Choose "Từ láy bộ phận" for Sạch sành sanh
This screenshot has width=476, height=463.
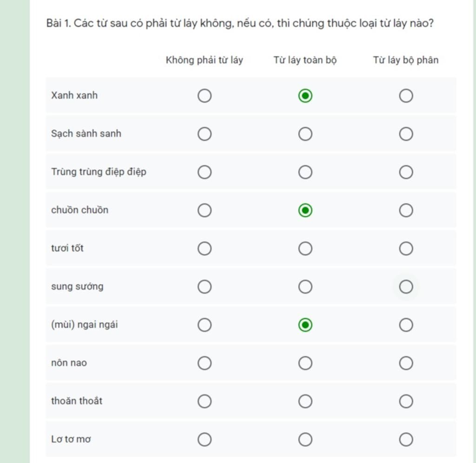[406, 134]
